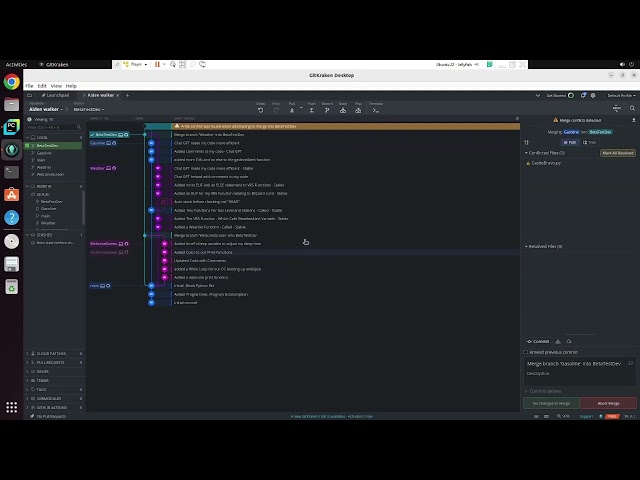Open the search magnifier in top-right toolbar

(632, 108)
